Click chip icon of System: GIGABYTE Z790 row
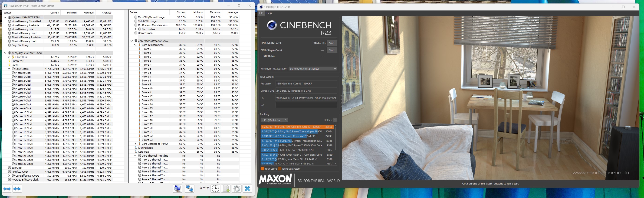Image resolution: width=644 pixels, height=198 pixels. 10,17
